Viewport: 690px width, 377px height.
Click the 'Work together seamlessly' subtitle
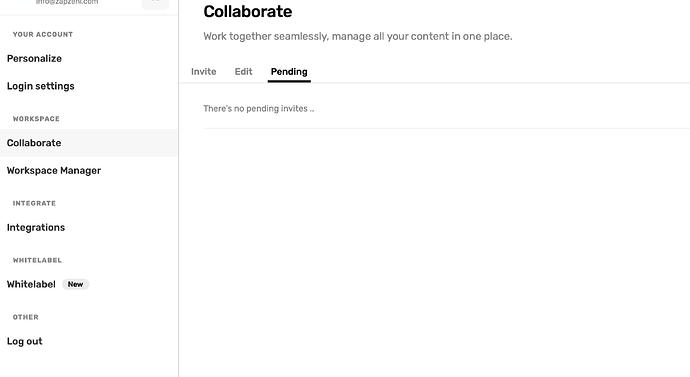point(358,36)
